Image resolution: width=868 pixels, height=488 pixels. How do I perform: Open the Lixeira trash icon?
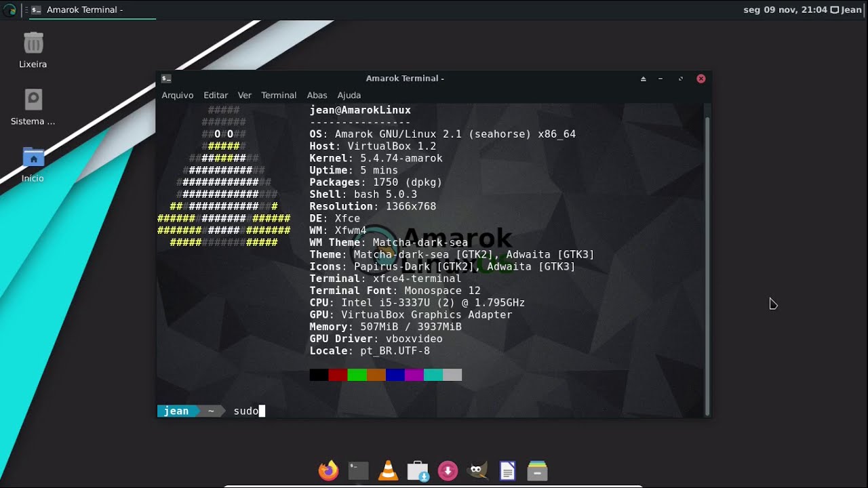pos(33,50)
